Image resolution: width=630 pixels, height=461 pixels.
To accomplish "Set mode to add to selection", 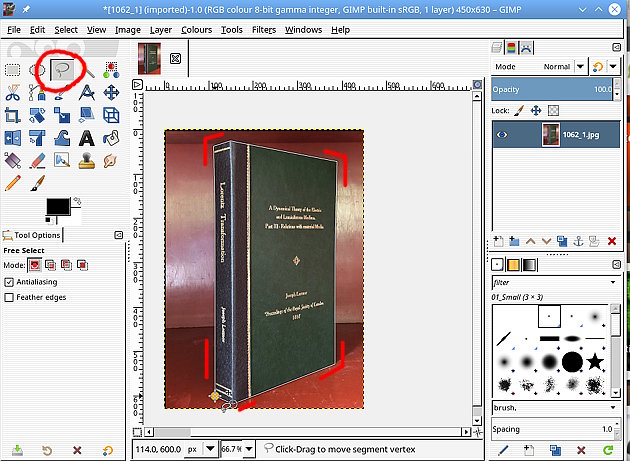I will [50, 265].
